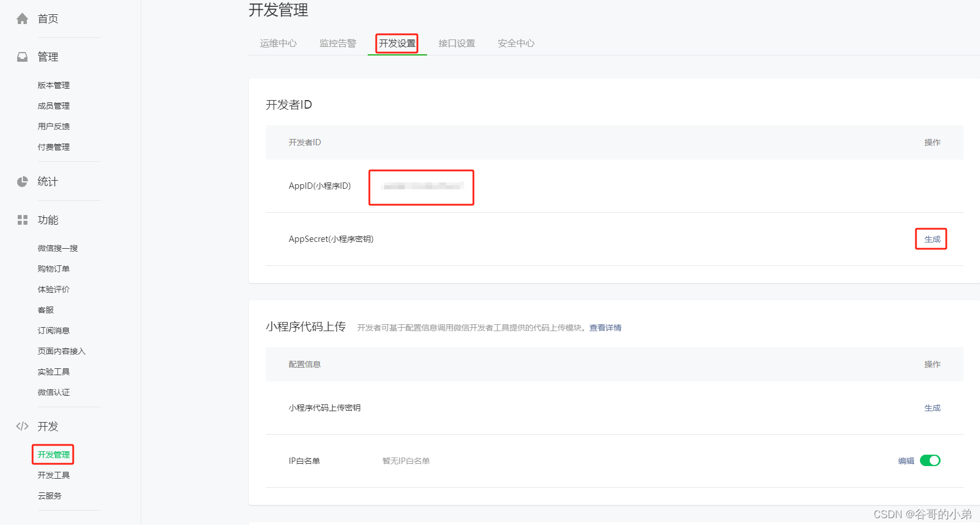Click the blurred AppID value
The image size is (980, 525).
tap(423, 186)
